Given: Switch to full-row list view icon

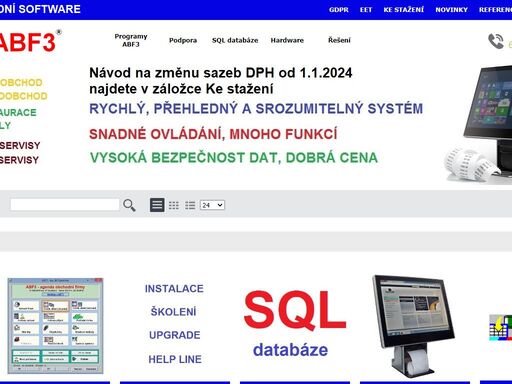Looking at the screenshot, I should 157,205.
